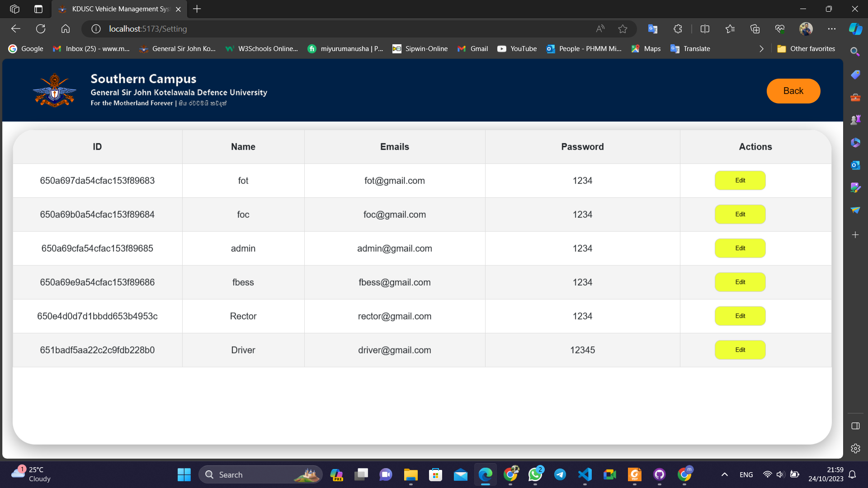
Task: Open the browser extensions icon
Action: [x=678, y=29]
